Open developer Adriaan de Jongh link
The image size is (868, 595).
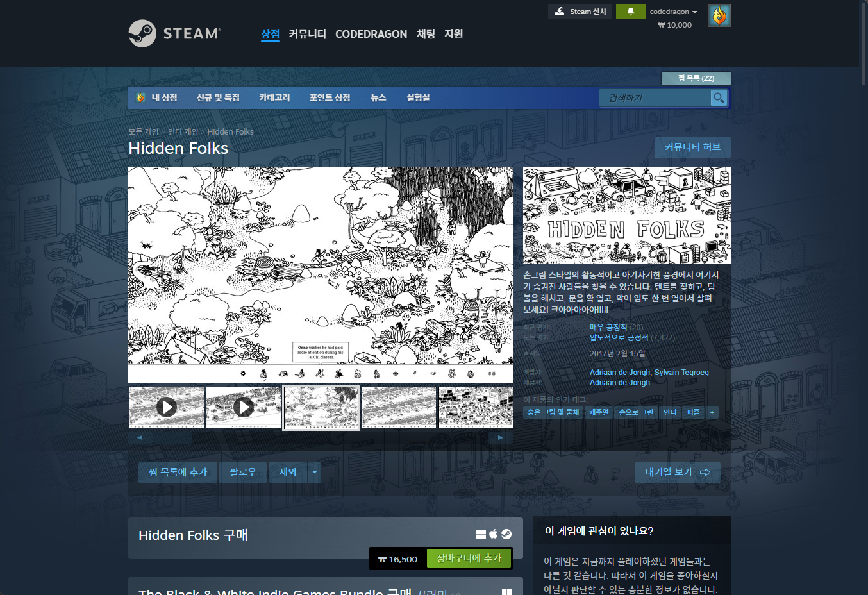[x=619, y=373]
